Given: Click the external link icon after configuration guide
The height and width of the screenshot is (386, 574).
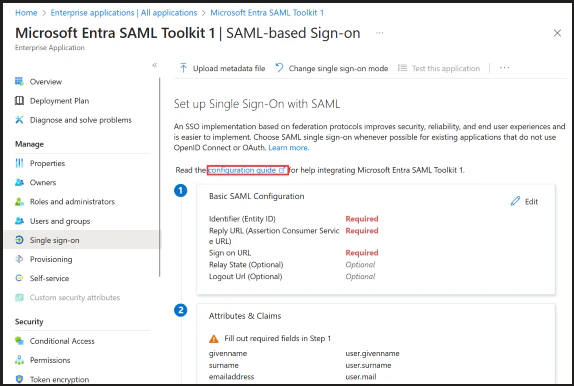Looking at the screenshot, I should pyautogui.click(x=282, y=170).
